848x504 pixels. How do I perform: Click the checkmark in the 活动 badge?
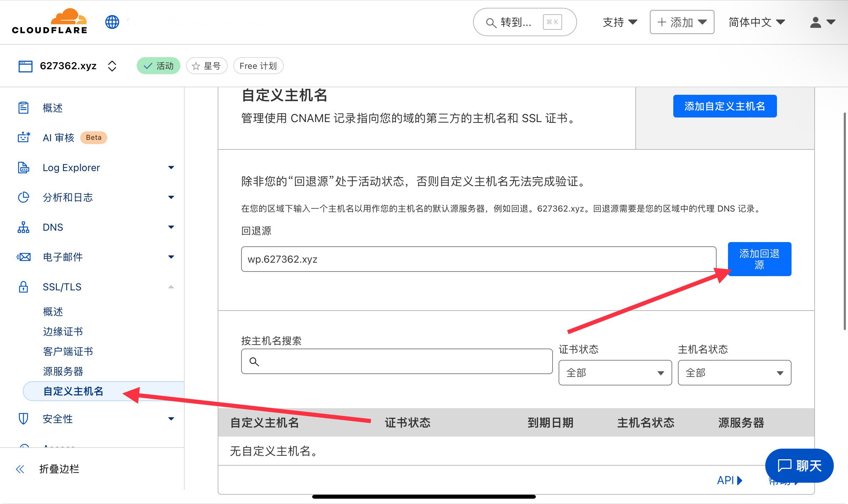click(x=148, y=66)
